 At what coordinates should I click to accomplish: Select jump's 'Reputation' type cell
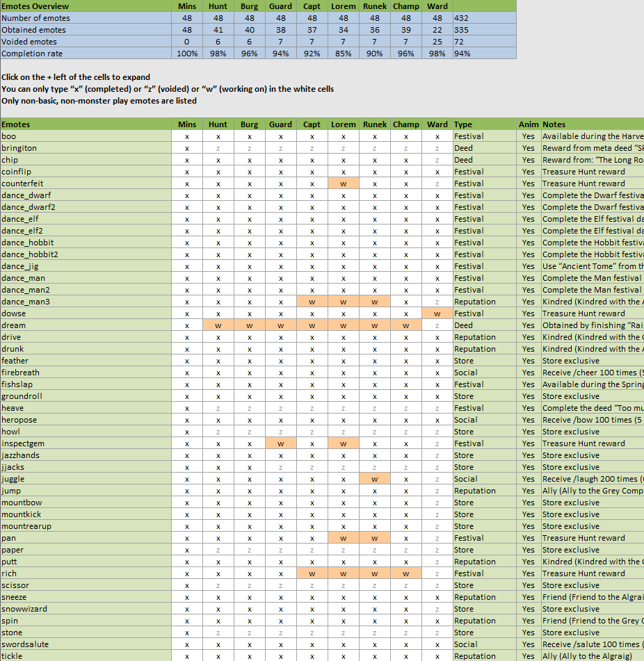click(x=485, y=490)
